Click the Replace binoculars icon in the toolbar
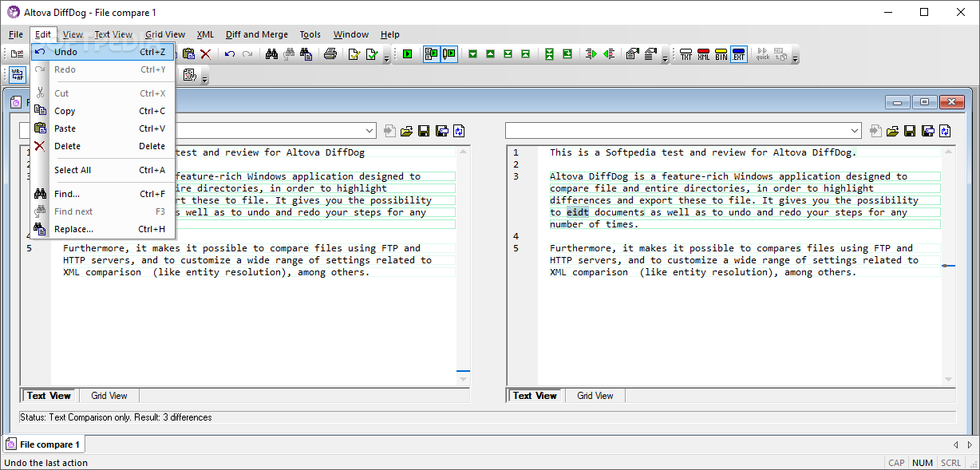Viewport: 980px width, 470px height. [306, 53]
